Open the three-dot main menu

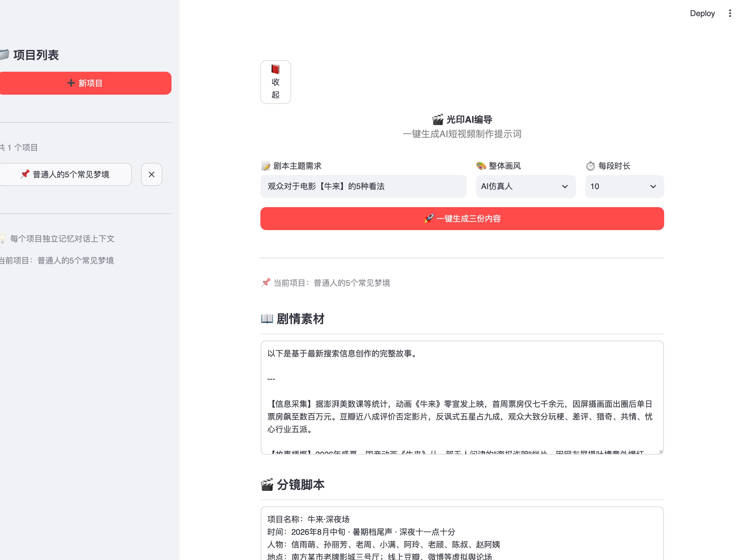point(730,13)
